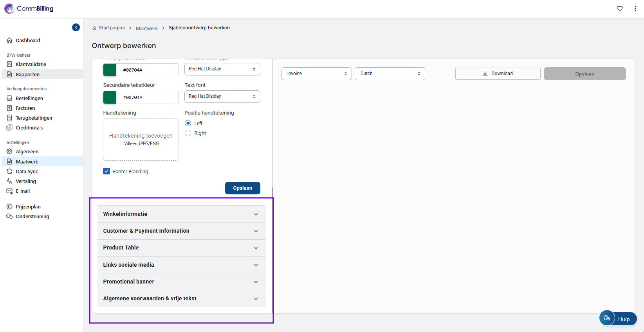644x332 pixels.
Task: Click the blue Opslaan button
Action: click(x=242, y=188)
